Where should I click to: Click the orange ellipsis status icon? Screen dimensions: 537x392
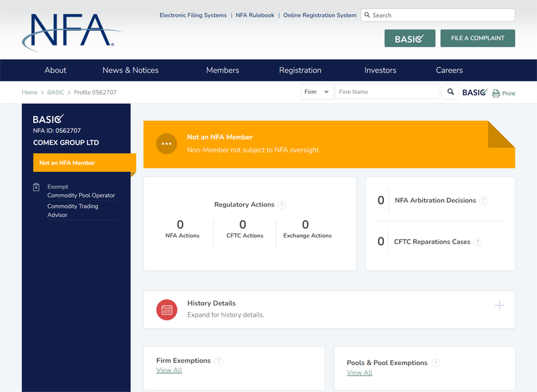click(166, 144)
